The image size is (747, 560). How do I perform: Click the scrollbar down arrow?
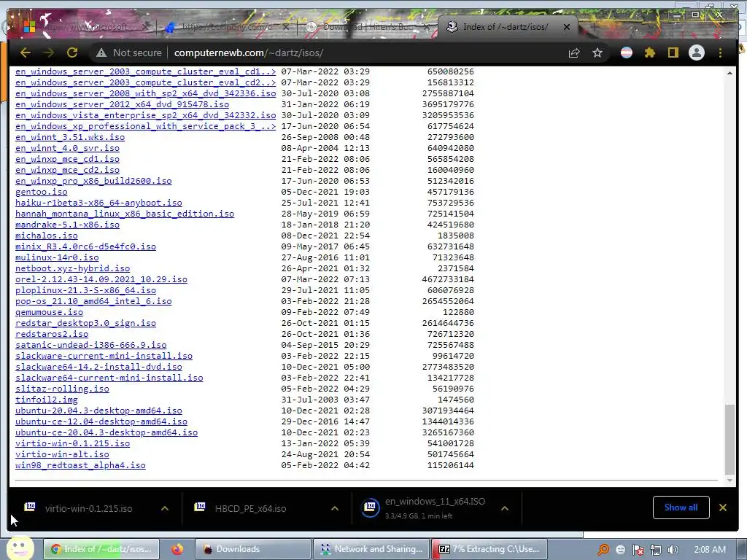(x=729, y=481)
